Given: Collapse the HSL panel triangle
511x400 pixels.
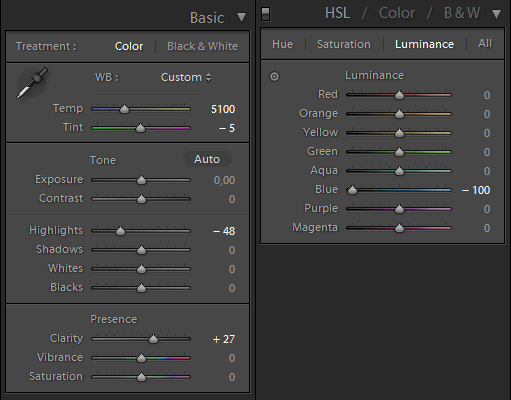Looking at the screenshot, I should pyautogui.click(x=496, y=14).
